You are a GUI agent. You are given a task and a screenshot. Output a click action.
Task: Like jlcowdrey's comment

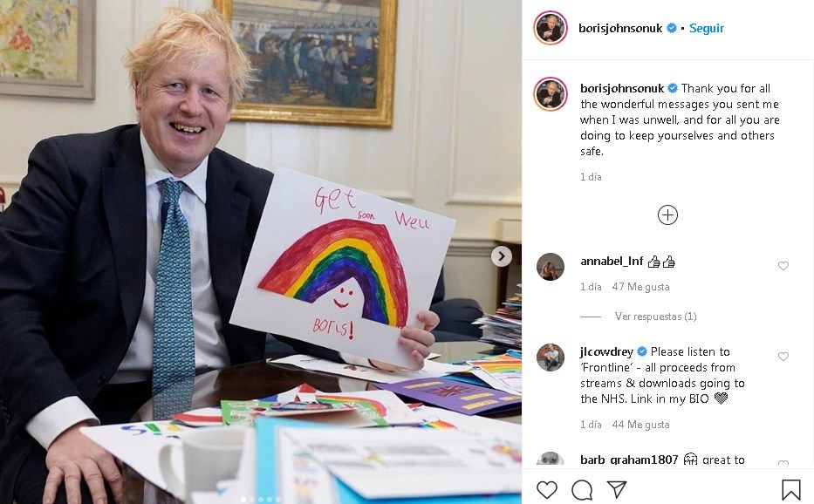(x=783, y=357)
